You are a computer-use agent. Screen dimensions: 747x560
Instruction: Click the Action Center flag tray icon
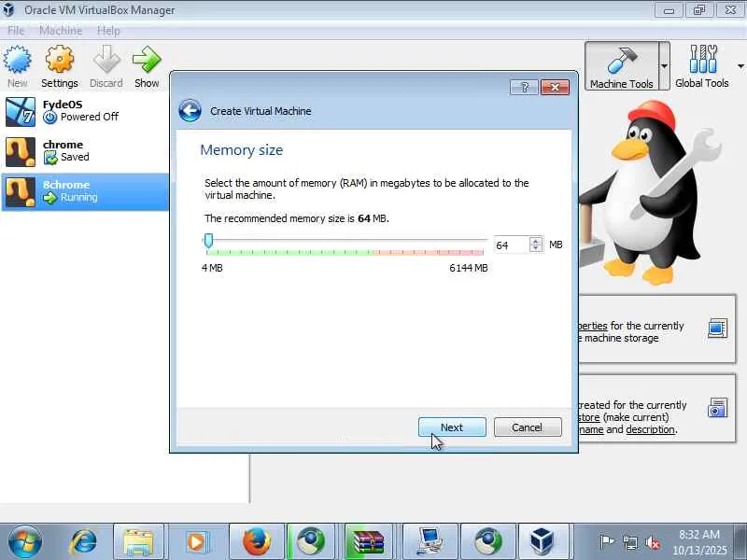(x=606, y=542)
